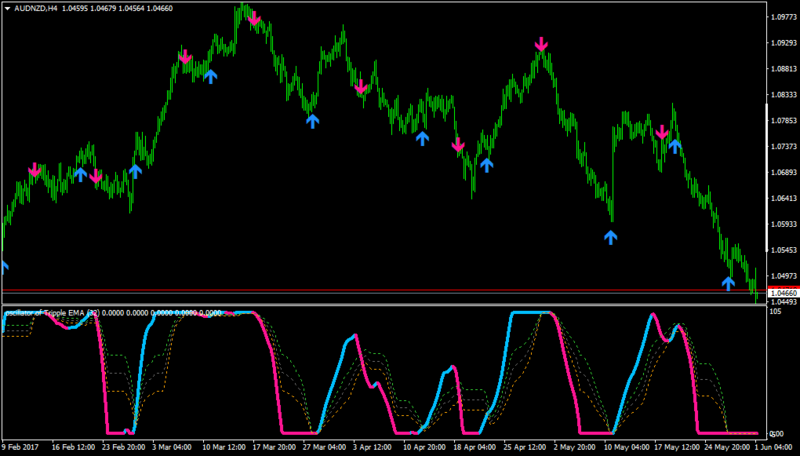Click price level 1.08813 on the axis

pyautogui.click(x=784, y=69)
